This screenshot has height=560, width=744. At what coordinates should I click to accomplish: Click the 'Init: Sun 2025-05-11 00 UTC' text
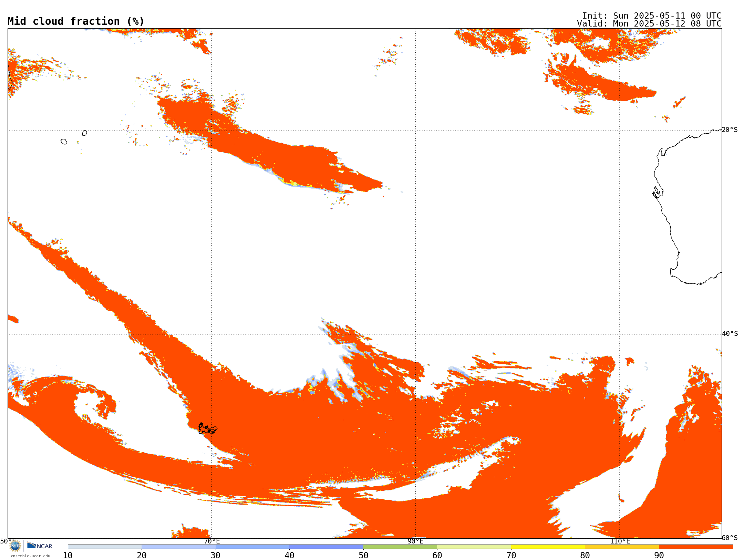(x=652, y=16)
